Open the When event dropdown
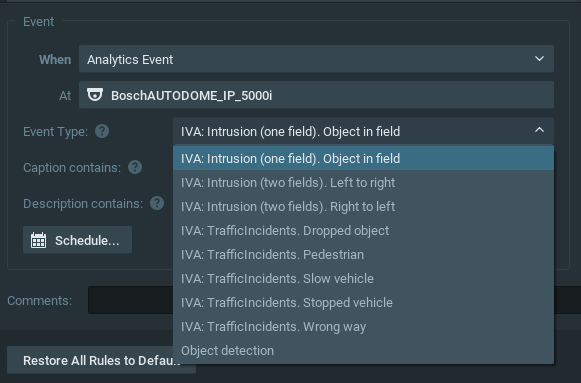This screenshot has width=581, height=383. [316, 59]
